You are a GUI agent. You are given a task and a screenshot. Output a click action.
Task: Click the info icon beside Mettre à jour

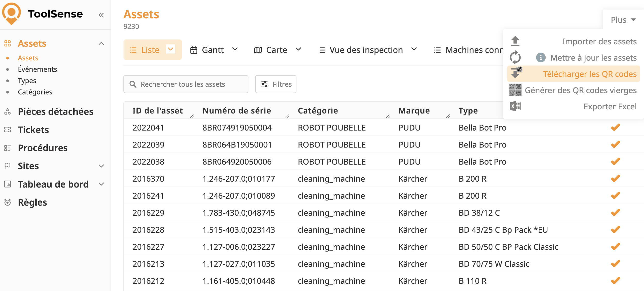541,58
